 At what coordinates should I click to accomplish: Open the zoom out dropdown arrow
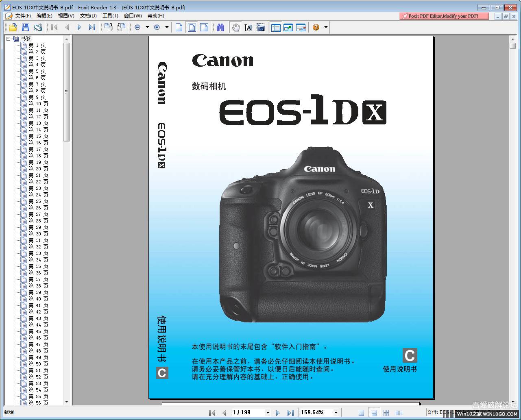point(147,27)
